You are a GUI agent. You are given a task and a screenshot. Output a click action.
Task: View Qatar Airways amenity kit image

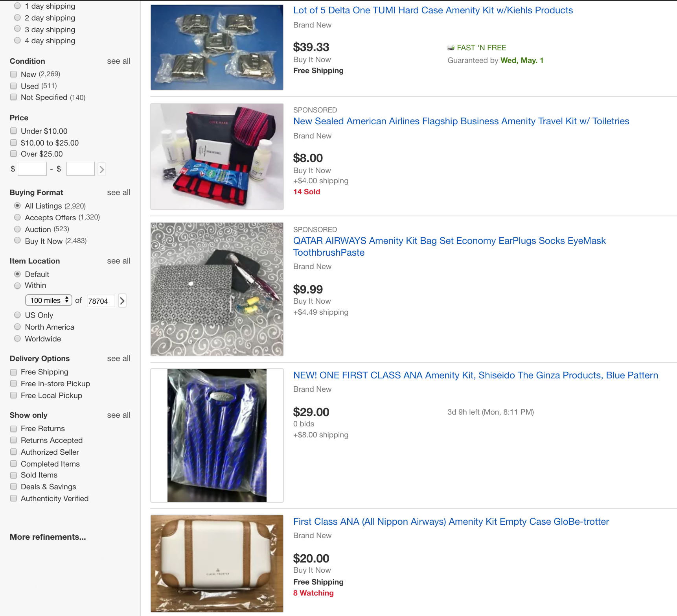point(217,289)
